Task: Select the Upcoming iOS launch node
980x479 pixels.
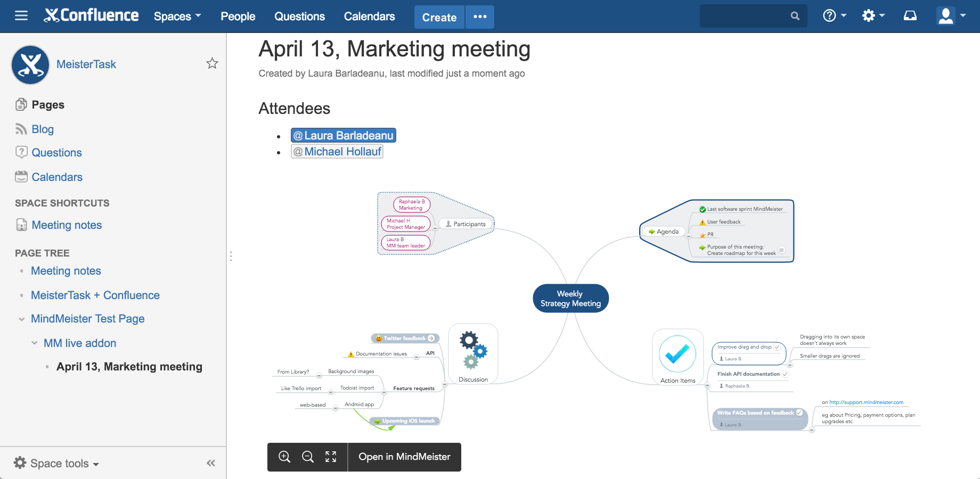Action: coord(405,421)
